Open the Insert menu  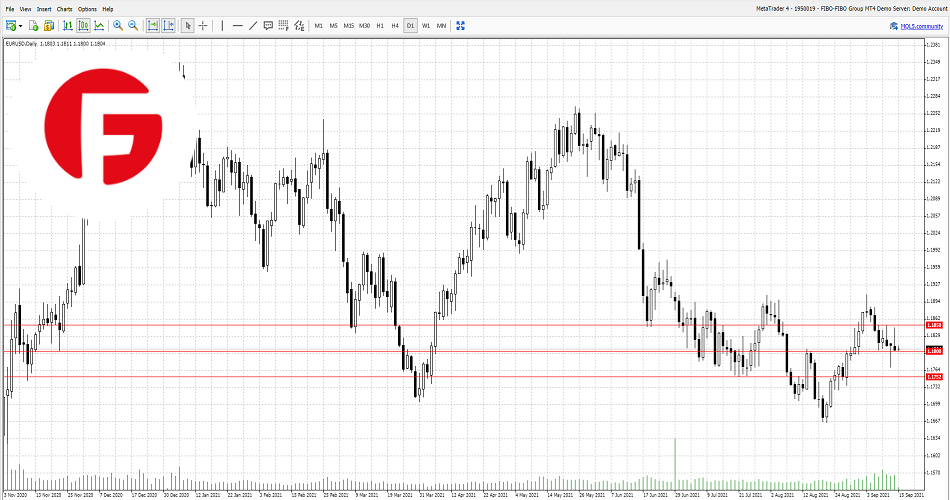(x=44, y=8)
